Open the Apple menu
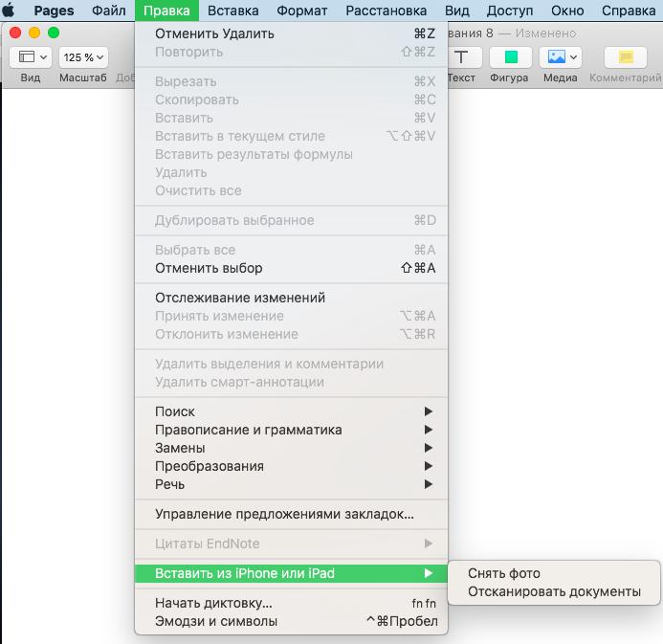The height and width of the screenshot is (644, 663). [x=9, y=11]
